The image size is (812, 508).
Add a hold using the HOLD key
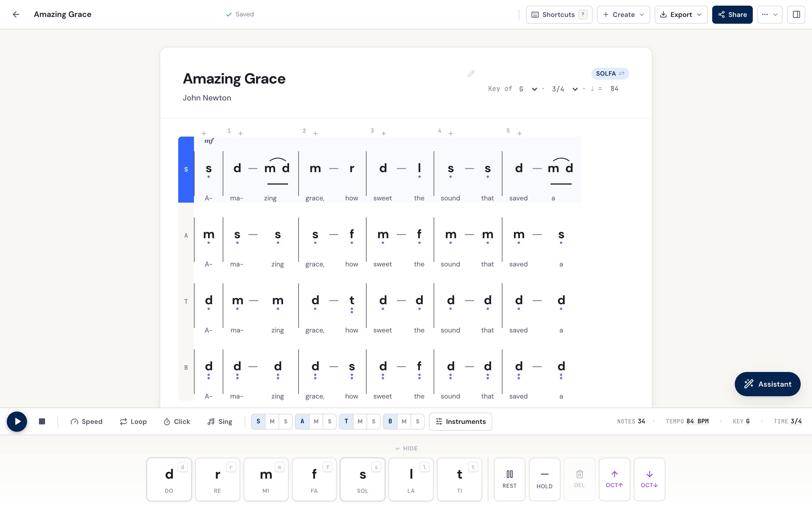pos(544,479)
